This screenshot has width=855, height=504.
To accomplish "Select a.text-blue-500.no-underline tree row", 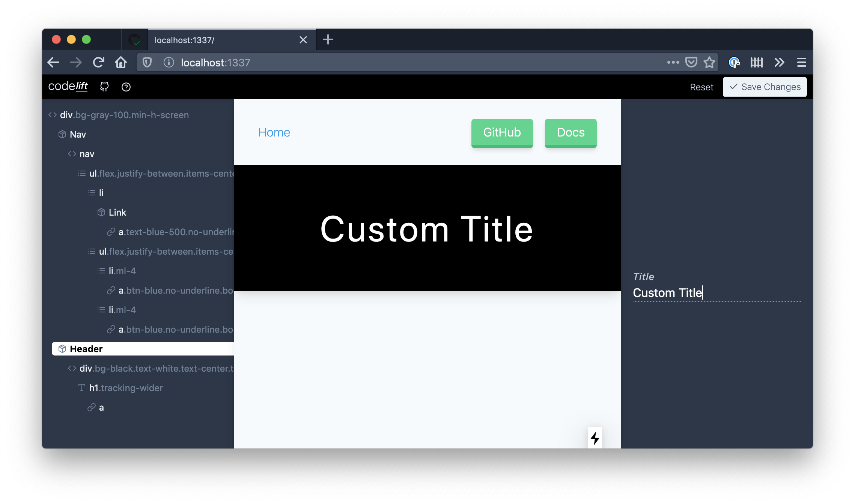I will click(x=170, y=232).
